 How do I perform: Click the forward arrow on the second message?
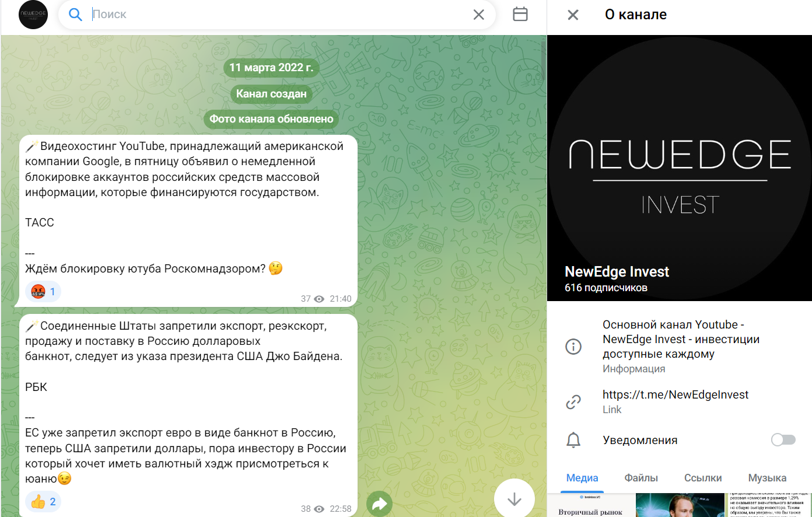coord(379,502)
